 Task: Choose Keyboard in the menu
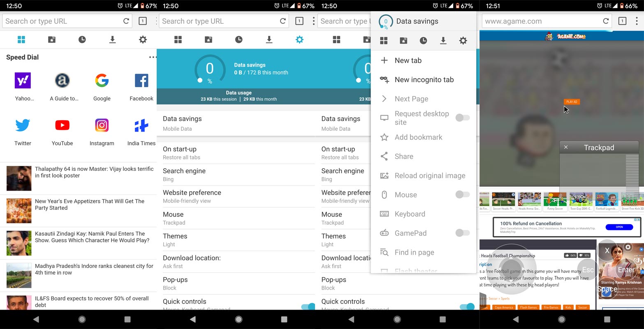[424, 214]
